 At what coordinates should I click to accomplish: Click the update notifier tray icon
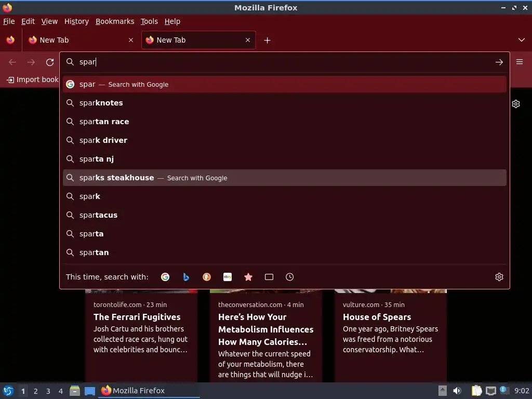pos(504,390)
